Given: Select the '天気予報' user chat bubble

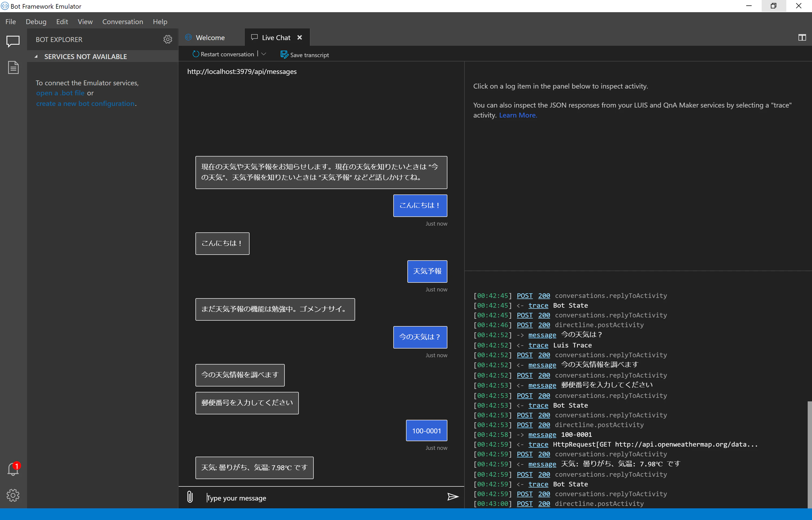Looking at the screenshot, I should tap(427, 271).
